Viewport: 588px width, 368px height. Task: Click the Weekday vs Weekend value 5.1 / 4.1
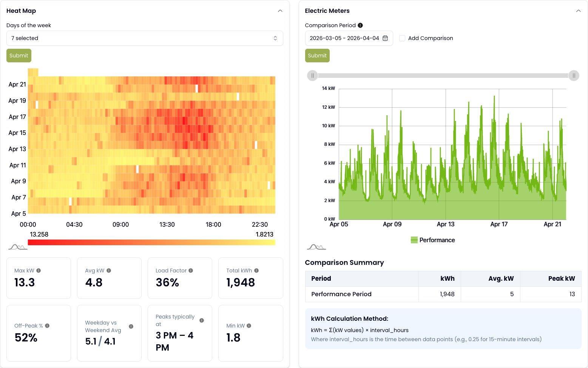pos(100,342)
